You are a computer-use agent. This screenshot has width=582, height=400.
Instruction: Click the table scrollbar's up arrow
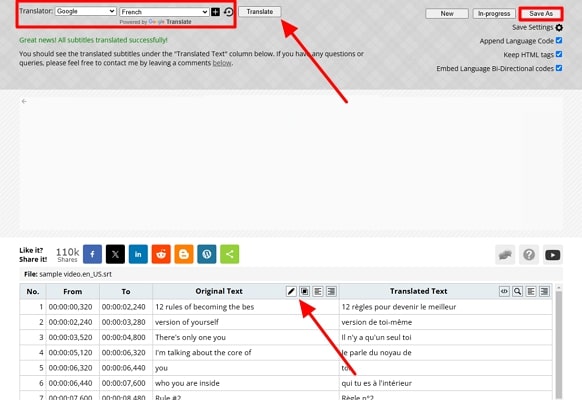tap(559, 287)
